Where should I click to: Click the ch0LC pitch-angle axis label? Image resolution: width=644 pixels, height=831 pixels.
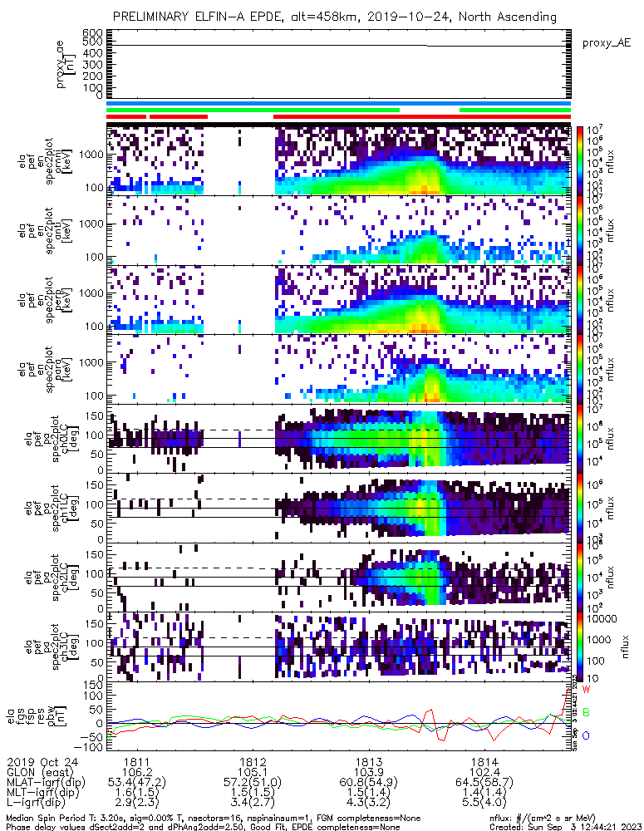52,439
